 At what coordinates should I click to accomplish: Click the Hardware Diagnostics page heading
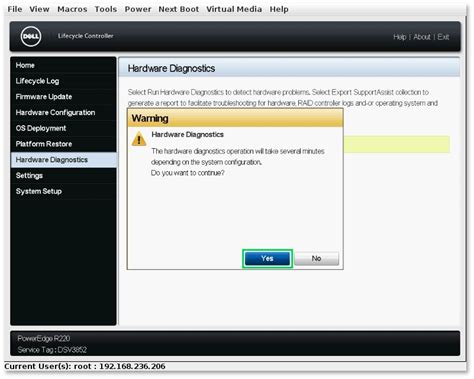[171, 68]
